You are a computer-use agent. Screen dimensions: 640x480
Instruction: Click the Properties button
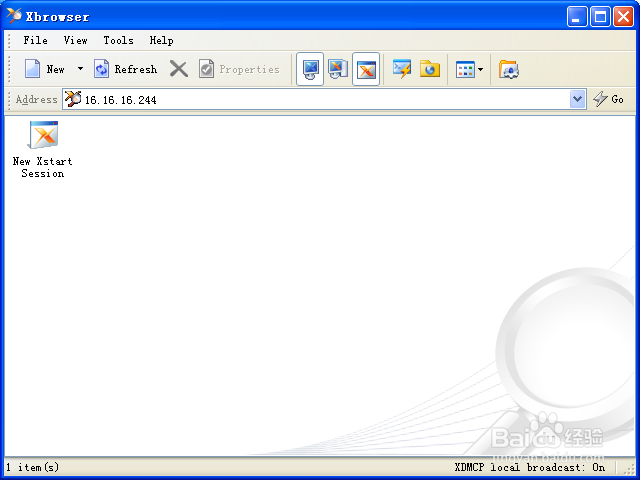pyautogui.click(x=239, y=69)
